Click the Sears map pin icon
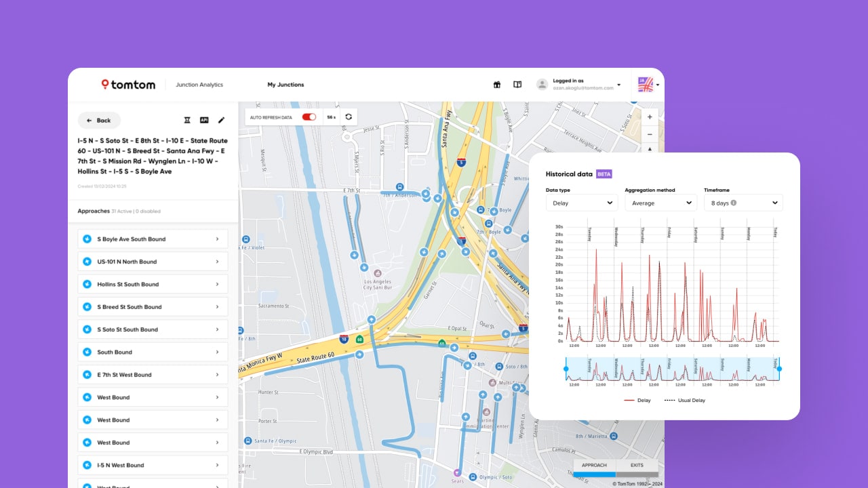Viewport: 868px width, 488px height. [456, 472]
